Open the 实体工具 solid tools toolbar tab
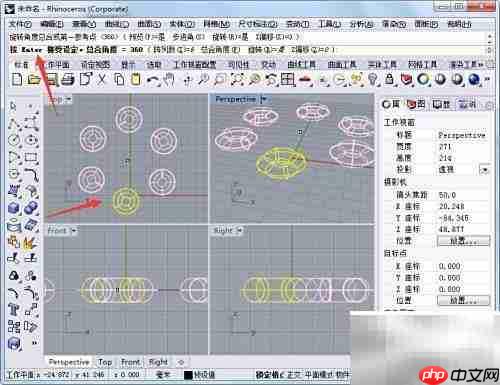500x385 pixels. [382, 64]
